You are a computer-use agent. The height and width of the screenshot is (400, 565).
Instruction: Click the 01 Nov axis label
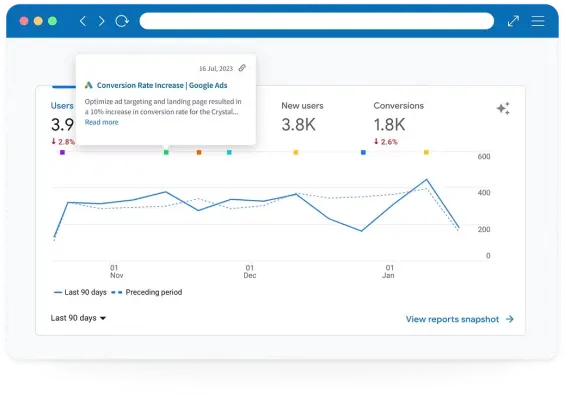tap(116, 271)
